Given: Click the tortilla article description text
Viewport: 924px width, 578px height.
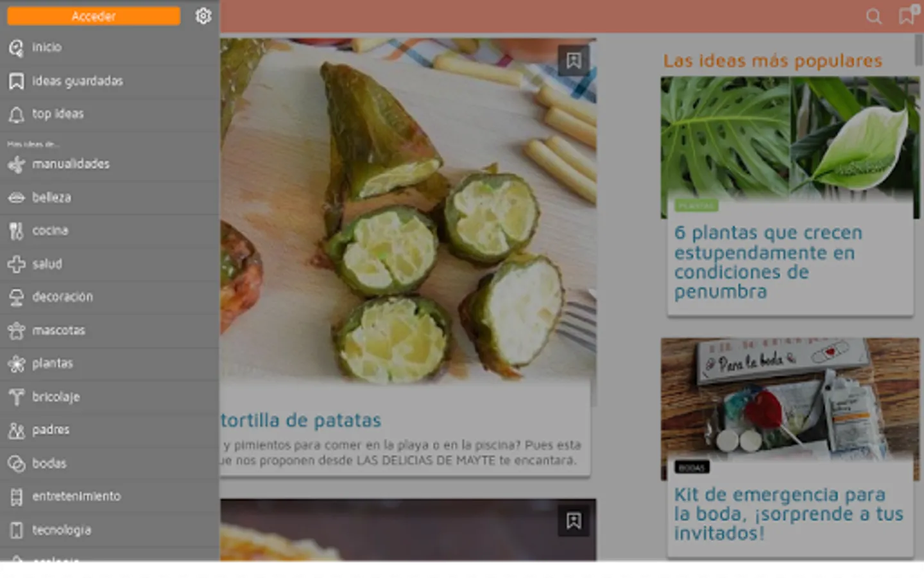Looking at the screenshot, I should (402, 453).
